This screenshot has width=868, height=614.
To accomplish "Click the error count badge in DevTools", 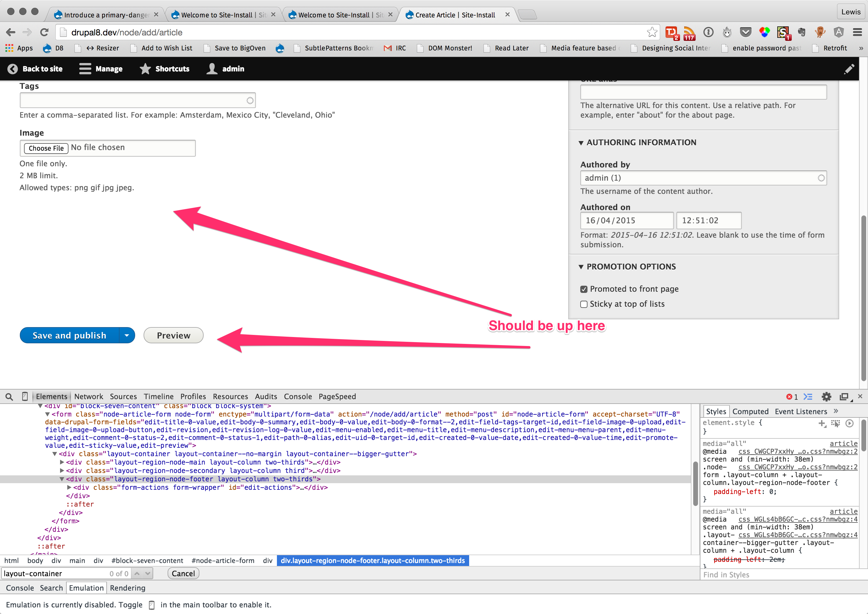I will coord(792,396).
